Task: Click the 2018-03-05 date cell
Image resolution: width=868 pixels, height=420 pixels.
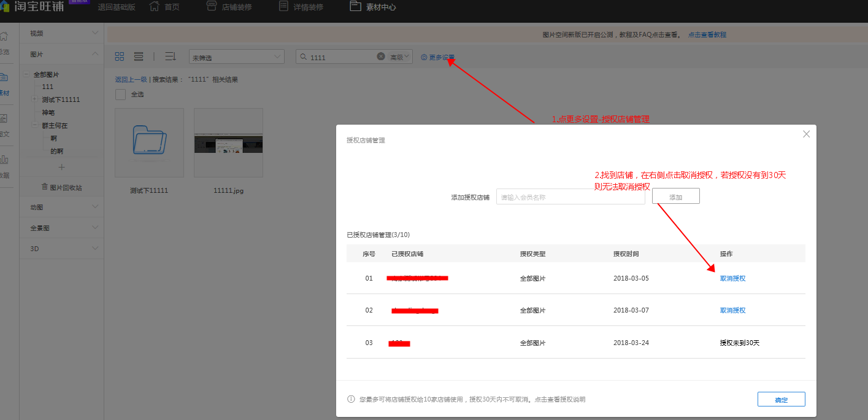Action: click(631, 278)
